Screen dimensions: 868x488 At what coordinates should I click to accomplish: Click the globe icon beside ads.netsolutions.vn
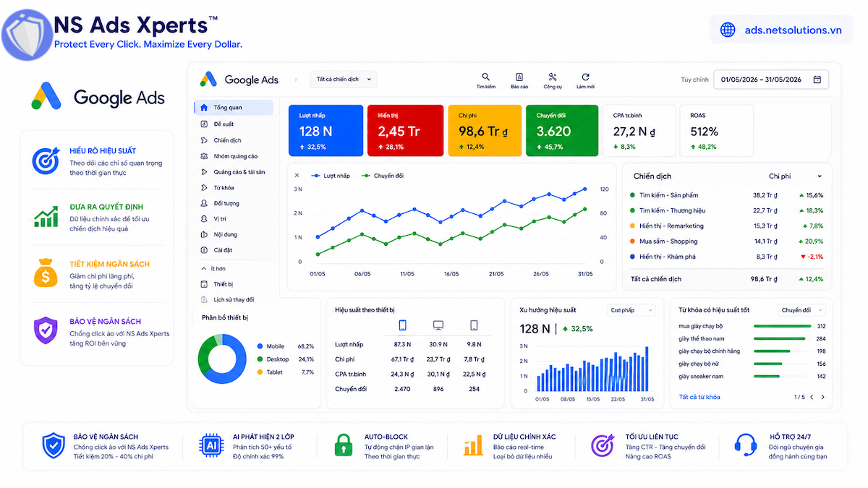tap(728, 30)
